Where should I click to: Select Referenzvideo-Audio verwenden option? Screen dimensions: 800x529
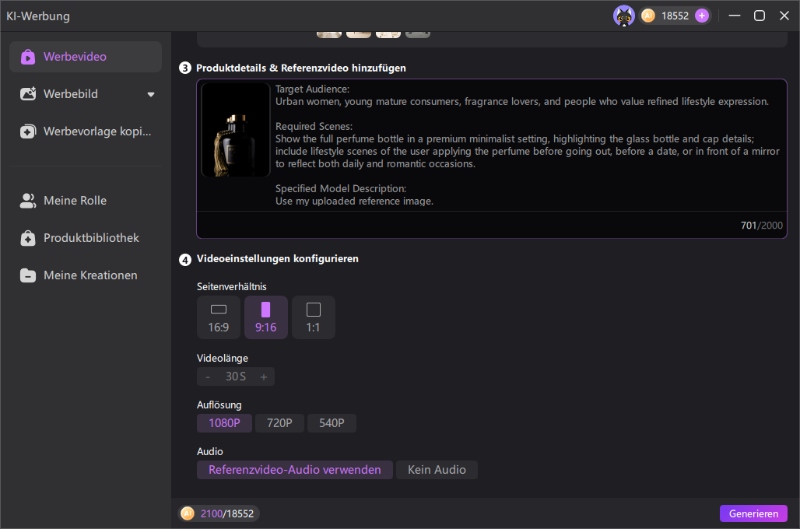[295, 470]
